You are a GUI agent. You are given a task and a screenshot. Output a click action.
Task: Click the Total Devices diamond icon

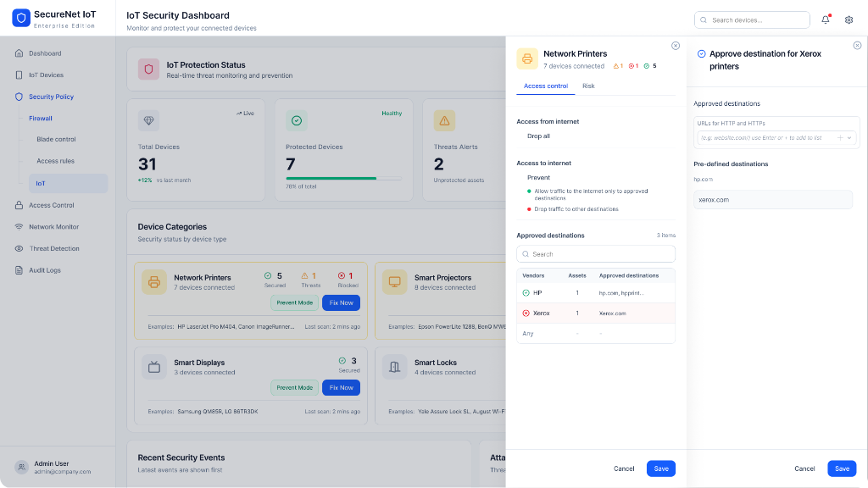click(148, 120)
